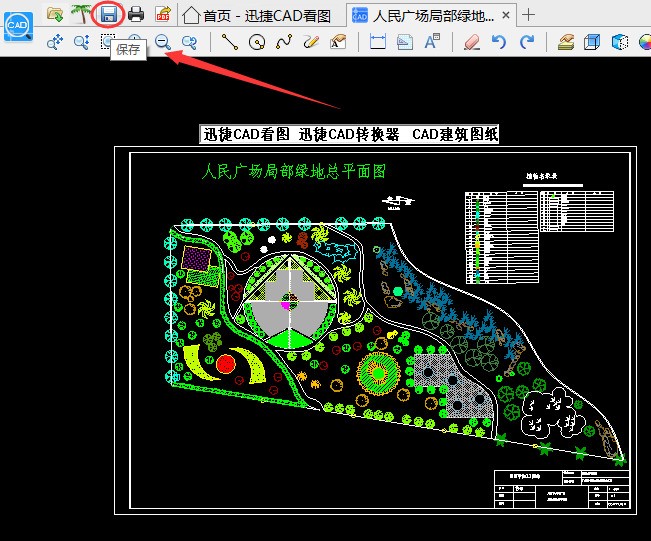Open the color wheel picker
Viewport: 651px width, 541px height.
pyautogui.click(x=620, y=42)
